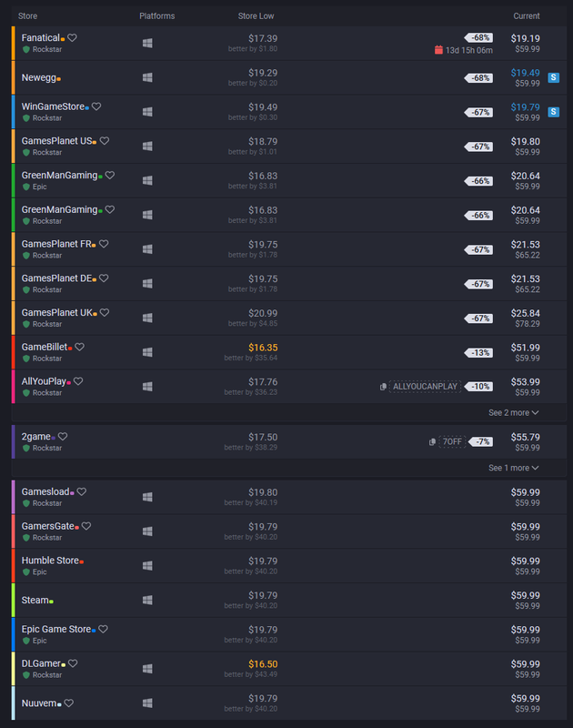Click the blue $19.49 Newegg current price
The height and width of the screenshot is (728, 573).
[525, 73]
